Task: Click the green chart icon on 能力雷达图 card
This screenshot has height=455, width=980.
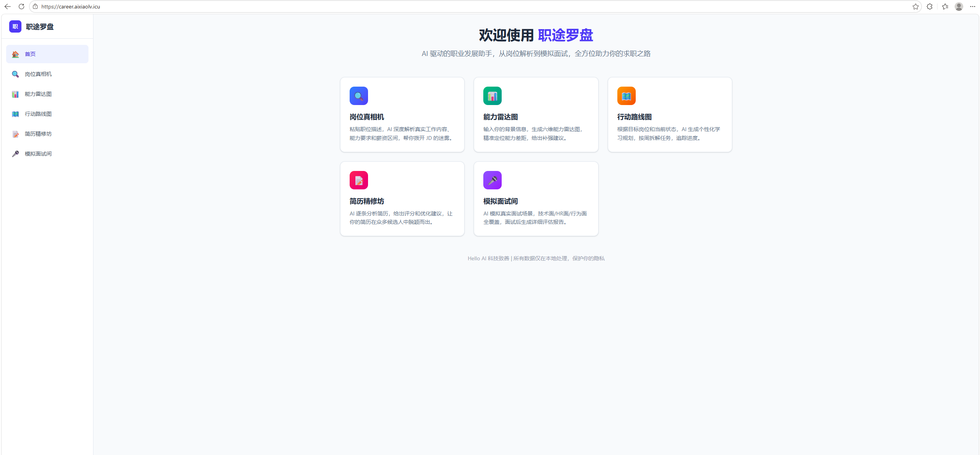Action: (x=492, y=96)
